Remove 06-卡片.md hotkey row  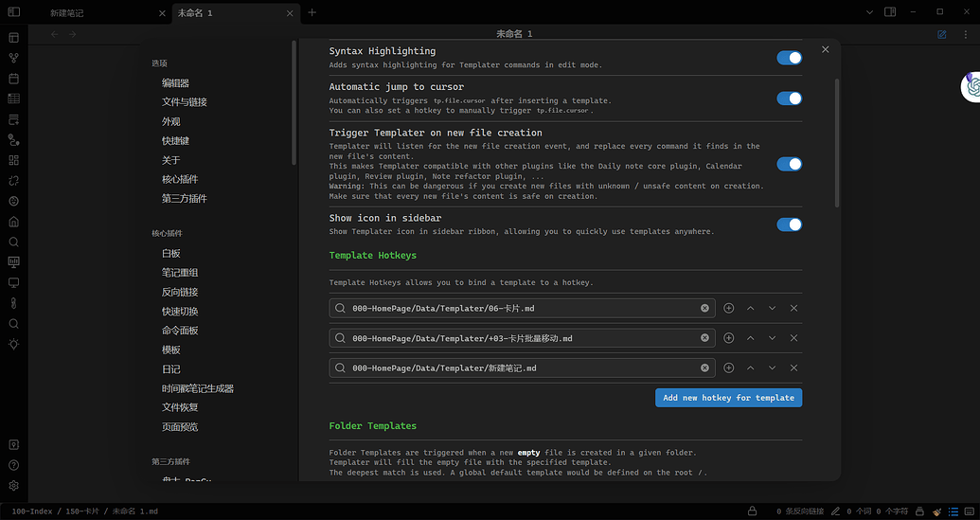793,308
